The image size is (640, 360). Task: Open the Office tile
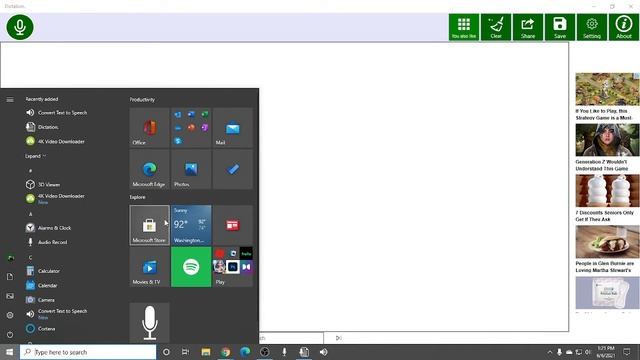pos(149,127)
